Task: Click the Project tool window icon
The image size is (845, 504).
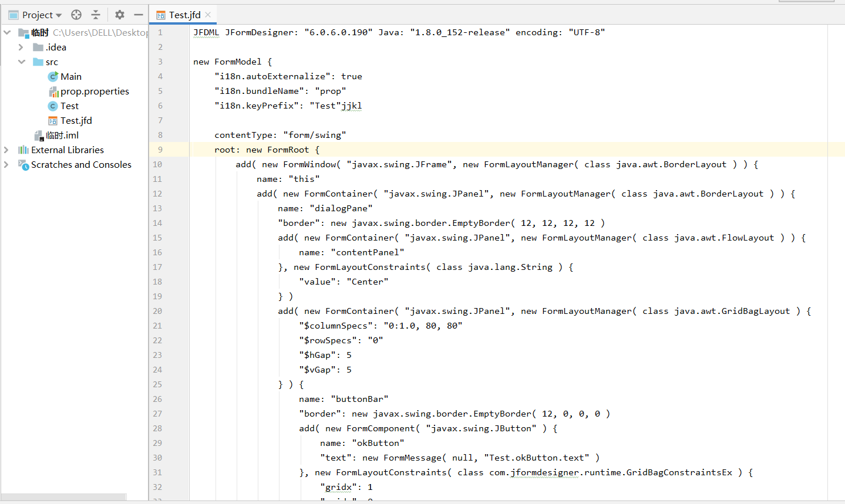Action: pos(13,15)
